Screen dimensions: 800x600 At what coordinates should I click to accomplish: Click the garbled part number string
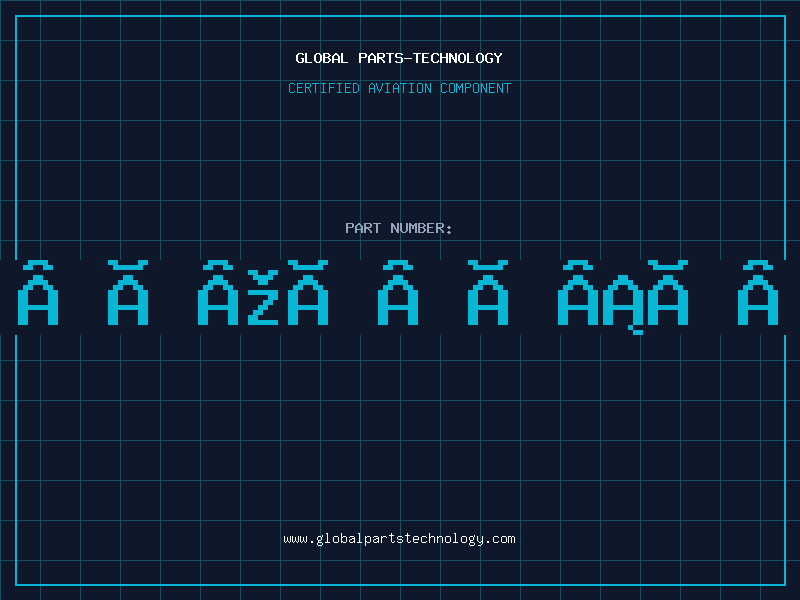[x=398, y=297]
